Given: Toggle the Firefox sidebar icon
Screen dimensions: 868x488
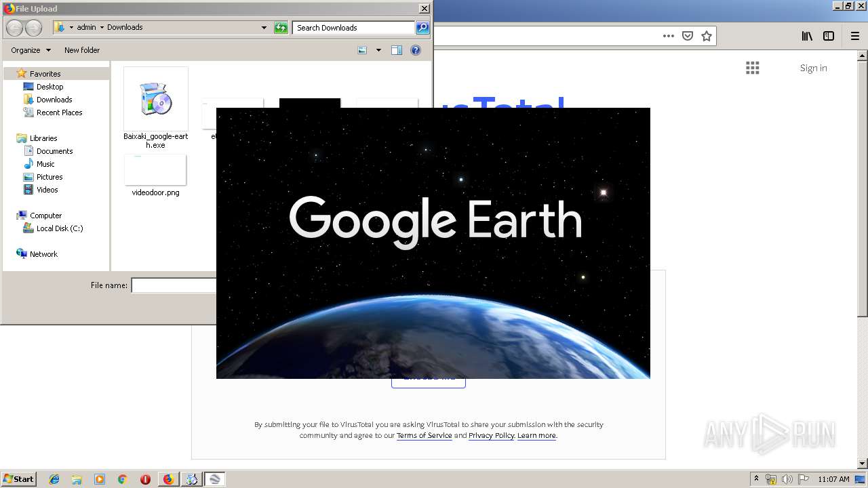Looking at the screenshot, I should [829, 36].
